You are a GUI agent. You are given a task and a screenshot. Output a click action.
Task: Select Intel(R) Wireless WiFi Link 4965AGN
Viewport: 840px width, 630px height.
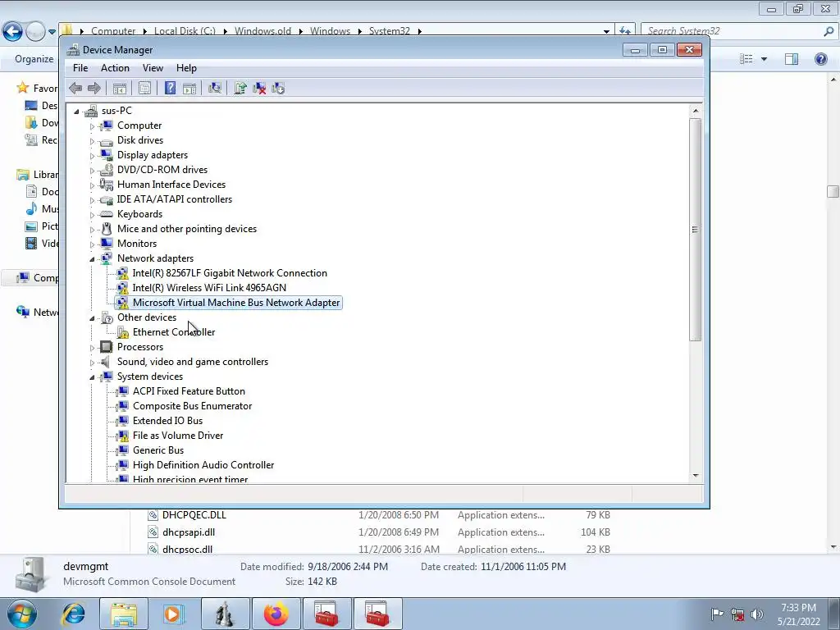(209, 288)
